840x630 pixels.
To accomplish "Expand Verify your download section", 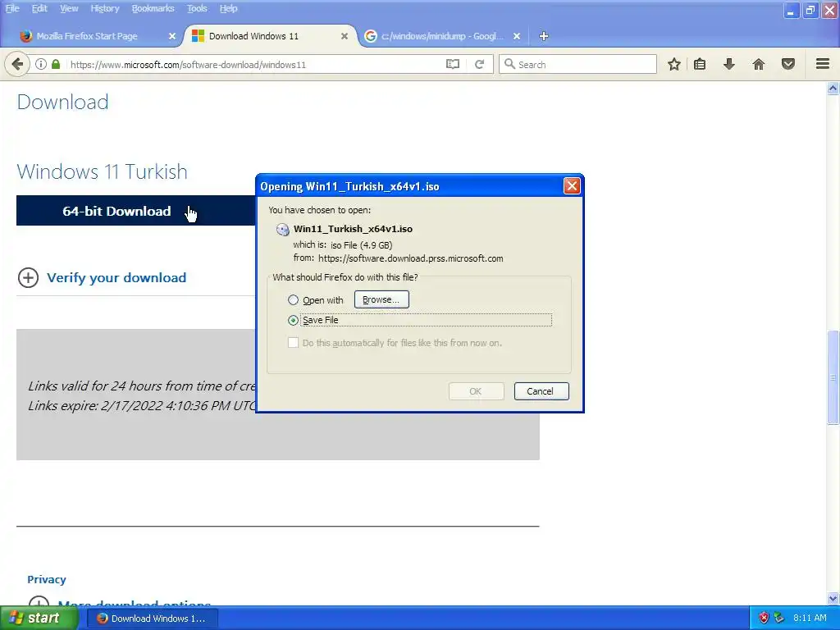I will [x=116, y=277].
